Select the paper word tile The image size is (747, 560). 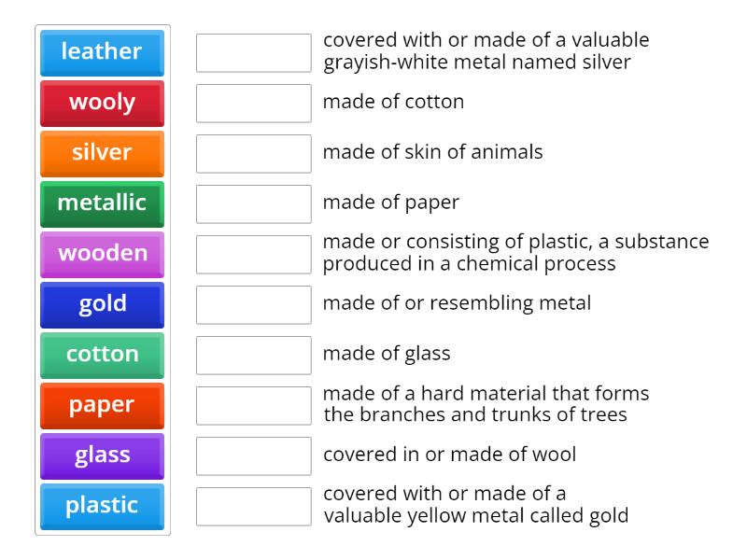coord(103,405)
